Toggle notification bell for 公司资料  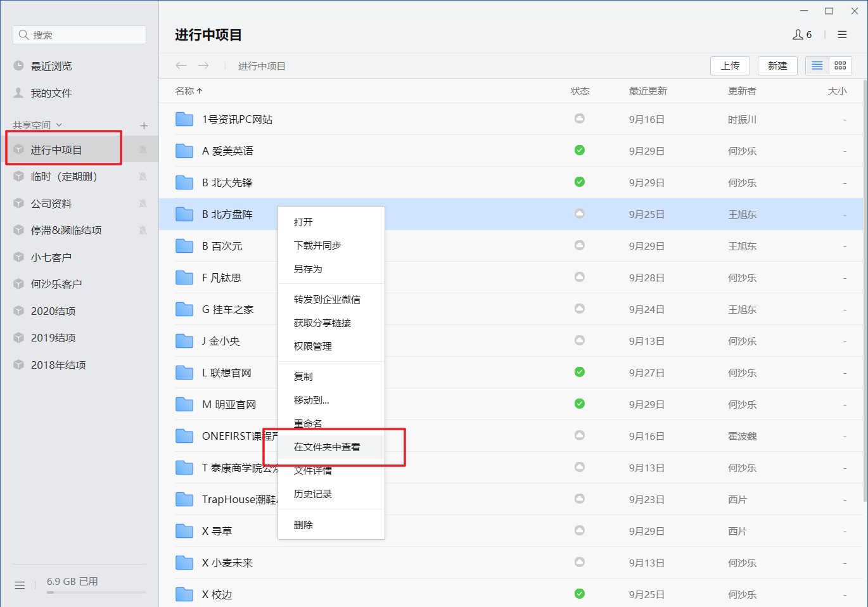point(143,203)
